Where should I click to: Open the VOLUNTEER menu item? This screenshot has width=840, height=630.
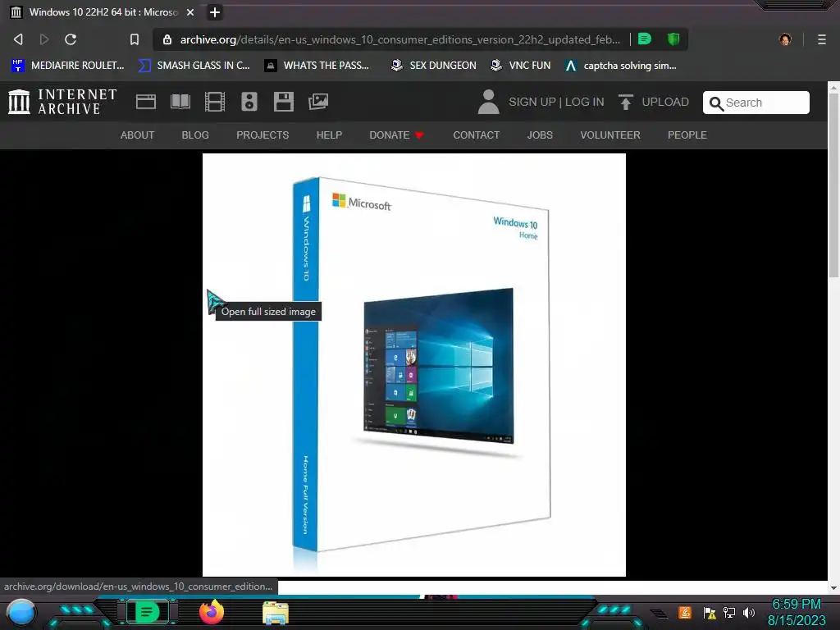pos(610,135)
